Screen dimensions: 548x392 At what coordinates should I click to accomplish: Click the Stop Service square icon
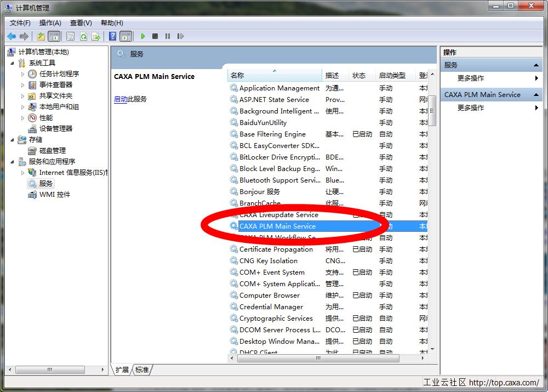(x=155, y=36)
